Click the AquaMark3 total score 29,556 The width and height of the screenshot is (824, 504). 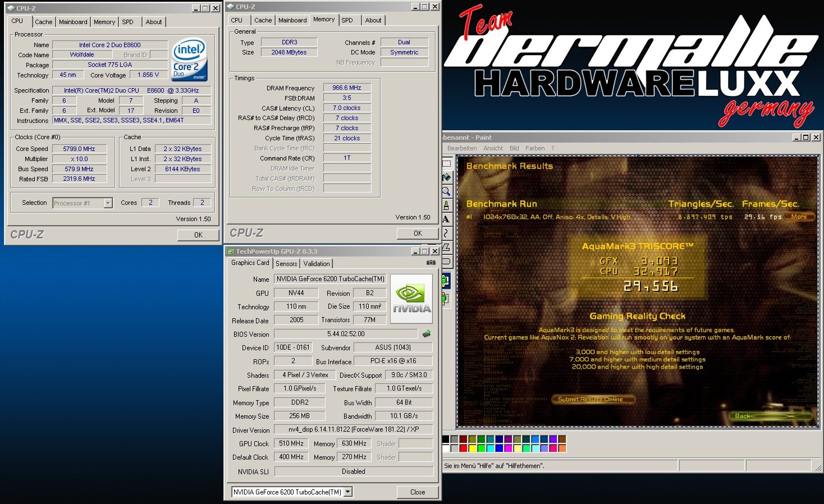(x=651, y=286)
